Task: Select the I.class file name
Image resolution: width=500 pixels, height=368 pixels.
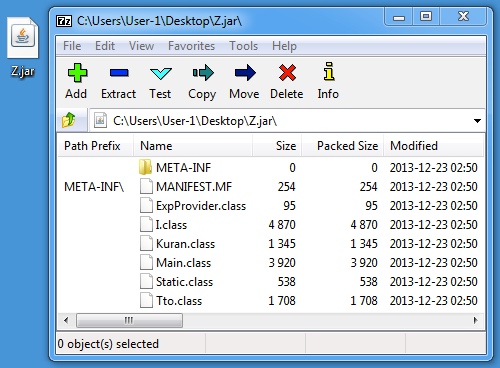Action: point(171,225)
